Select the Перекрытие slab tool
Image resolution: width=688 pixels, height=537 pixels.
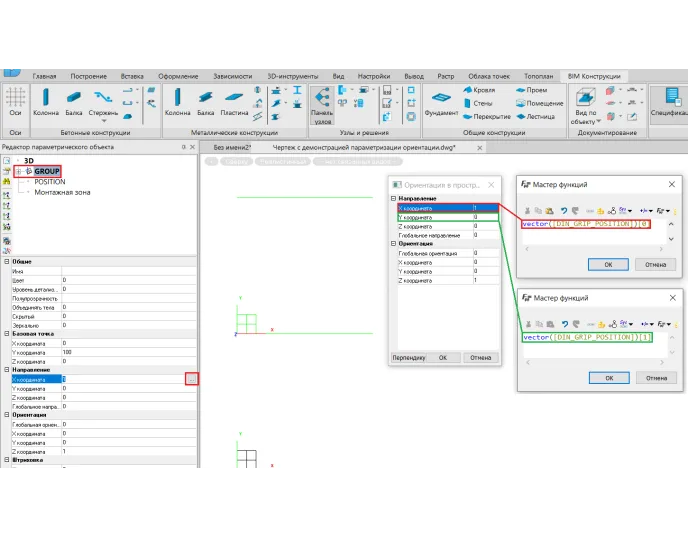click(x=487, y=117)
